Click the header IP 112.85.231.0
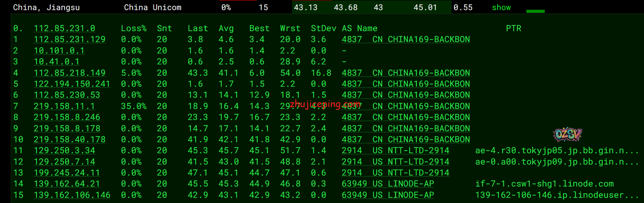This screenshot has height=203, width=644. tap(64, 28)
